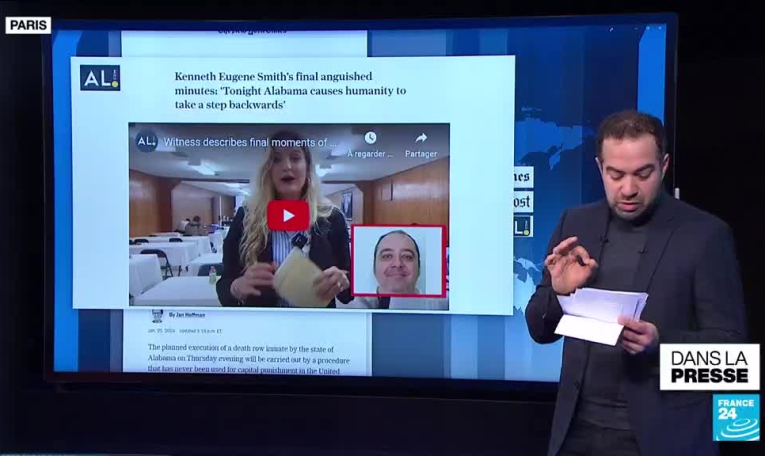Play the embedded YouTube video
The image size is (765, 456).
coord(288,216)
